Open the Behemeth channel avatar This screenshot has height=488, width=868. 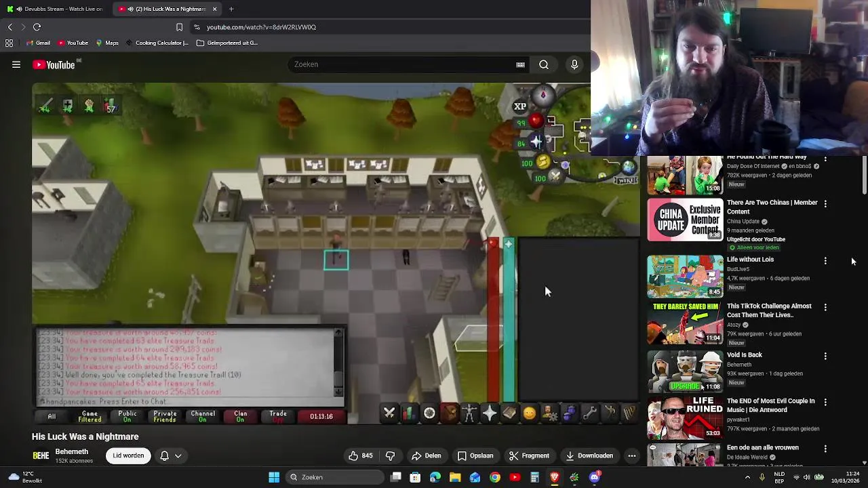(41, 455)
